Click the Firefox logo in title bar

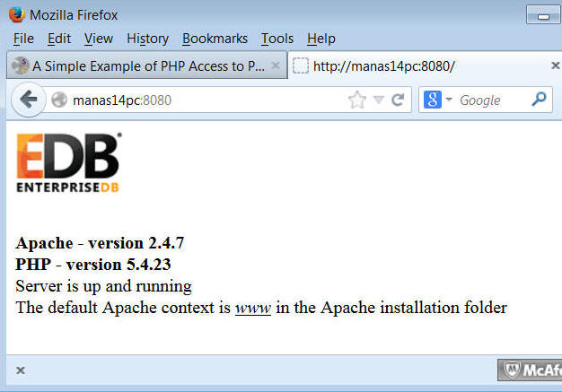coord(16,14)
